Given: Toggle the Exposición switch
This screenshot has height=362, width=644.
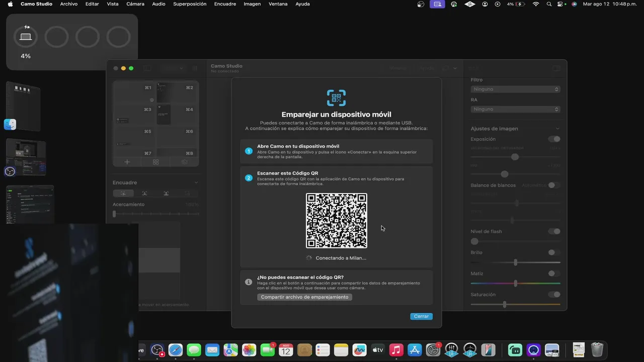Looking at the screenshot, I should (554, 139).
